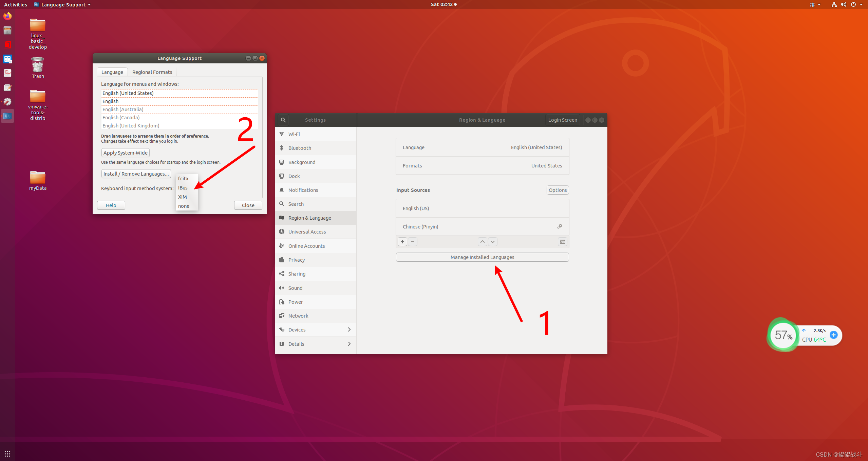Click Manage Installed Languages button
The width and height of the screenshot is (868, 461).
482,257
